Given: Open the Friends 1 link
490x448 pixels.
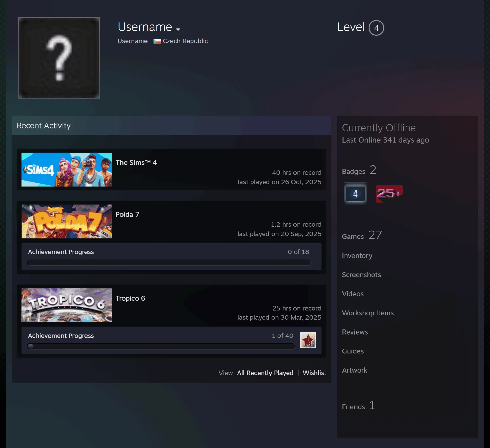Looking at the screenshot, I should point(359,405).
